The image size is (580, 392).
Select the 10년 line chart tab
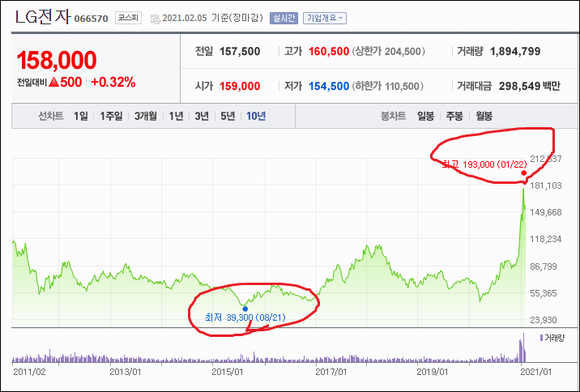pos(256,116)
